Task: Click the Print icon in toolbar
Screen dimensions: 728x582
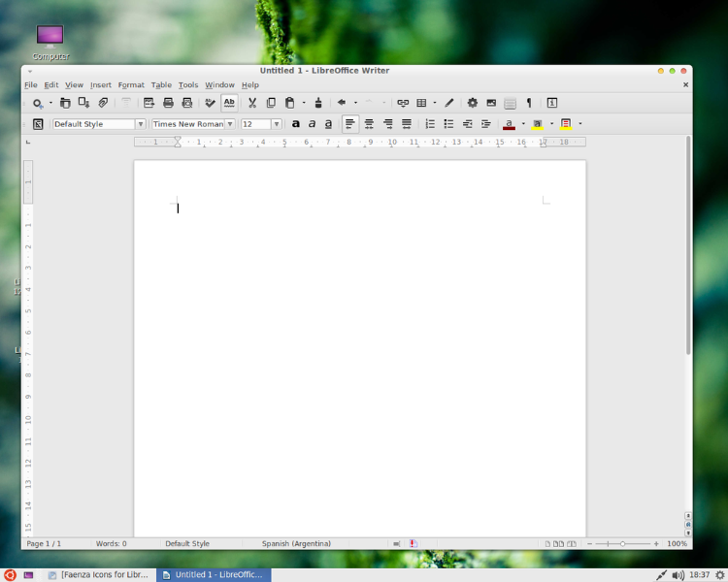Action: [x=168, y=103]
